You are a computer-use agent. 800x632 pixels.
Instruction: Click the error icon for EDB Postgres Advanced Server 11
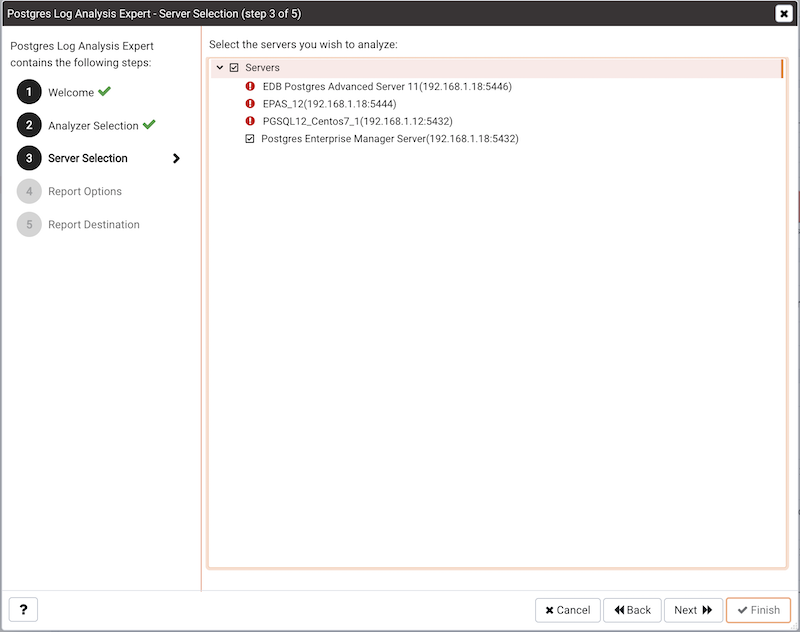tap(250, 86)
